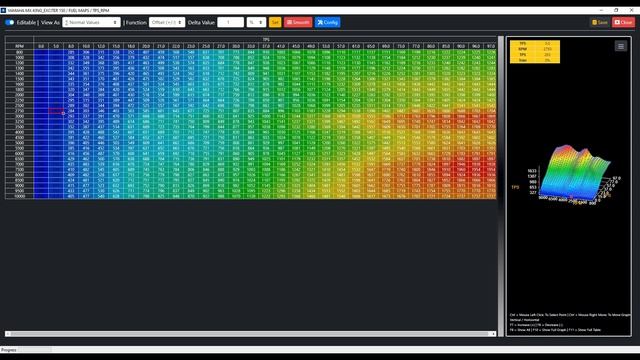640x360 pixels.
Task: Click the TPS header above the table
Action: 266,40
